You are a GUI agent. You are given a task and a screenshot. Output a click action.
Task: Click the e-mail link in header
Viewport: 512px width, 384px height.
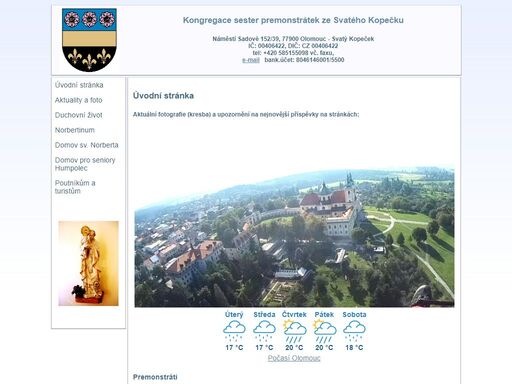pyautogui.click(x=251, y=60)
